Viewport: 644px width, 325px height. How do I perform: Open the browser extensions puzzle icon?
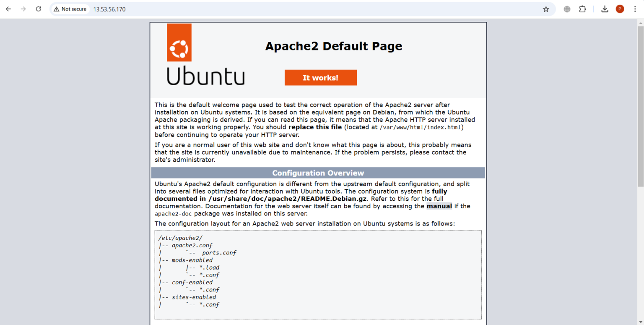point(582,9)
